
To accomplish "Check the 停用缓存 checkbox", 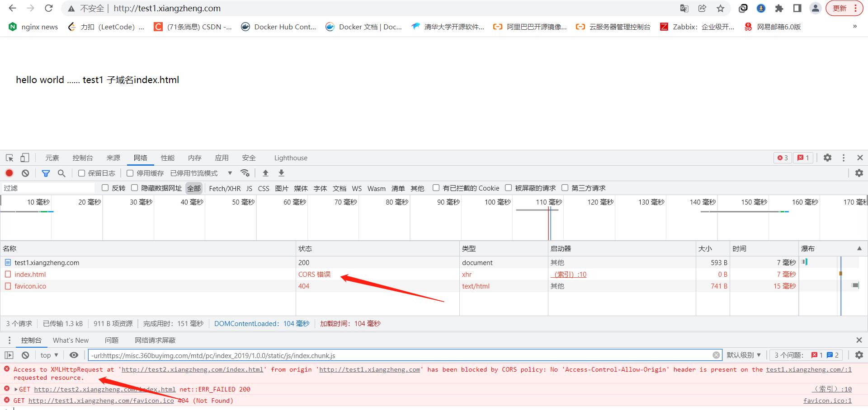I will [130, 173].
